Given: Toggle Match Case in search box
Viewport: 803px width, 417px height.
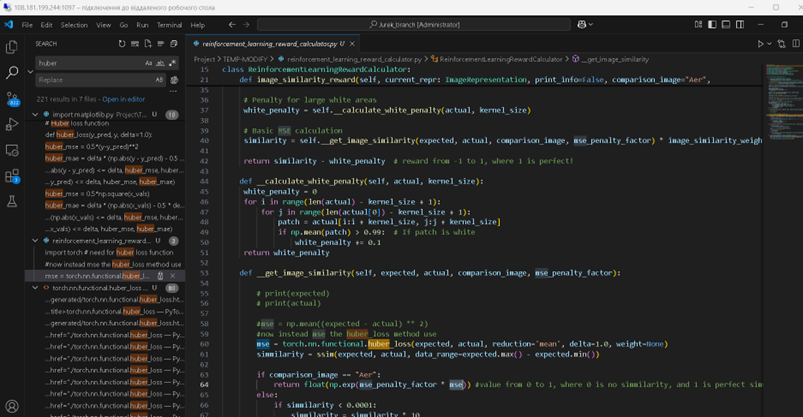Looking at the screenshot, I should (149, 63).
